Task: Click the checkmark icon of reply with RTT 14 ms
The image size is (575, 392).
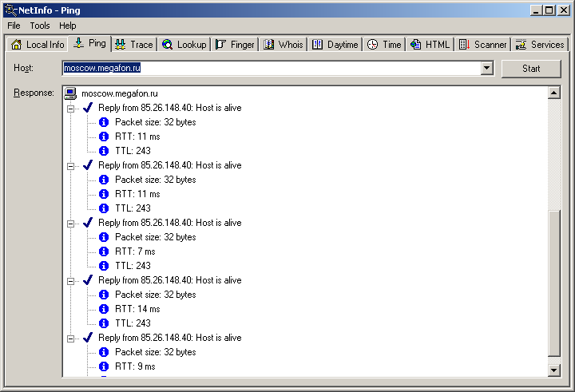Action: 88,280
